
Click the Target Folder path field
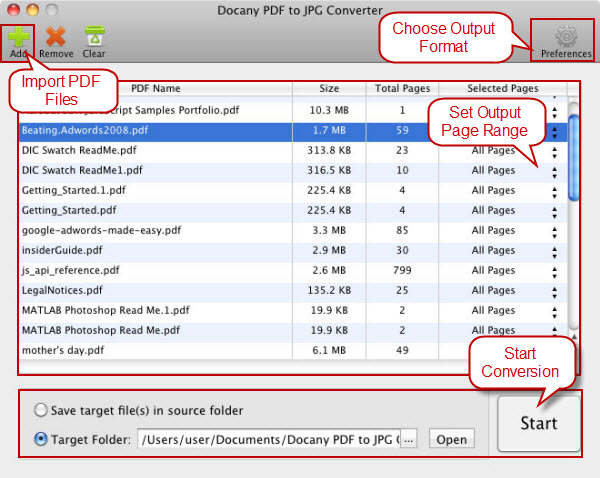point(268,440)
